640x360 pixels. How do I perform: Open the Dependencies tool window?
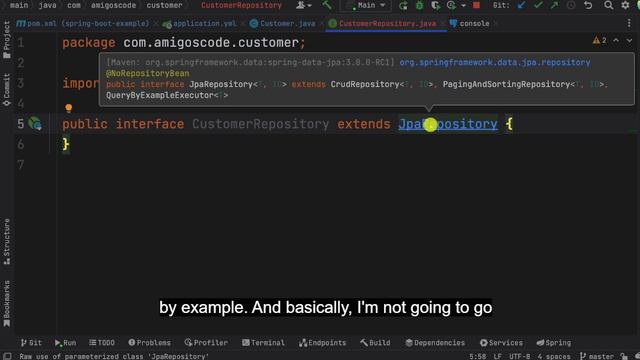coord(435,342)
